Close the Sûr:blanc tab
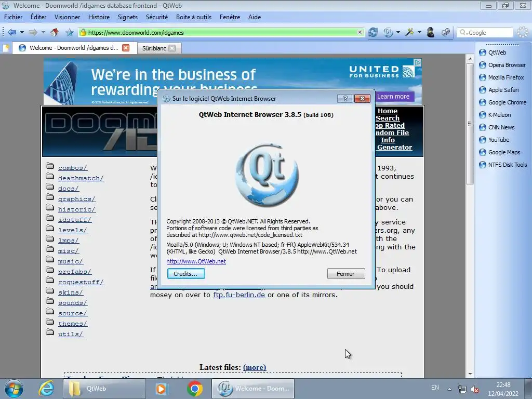The image size is (532, 399). [172, 48]
